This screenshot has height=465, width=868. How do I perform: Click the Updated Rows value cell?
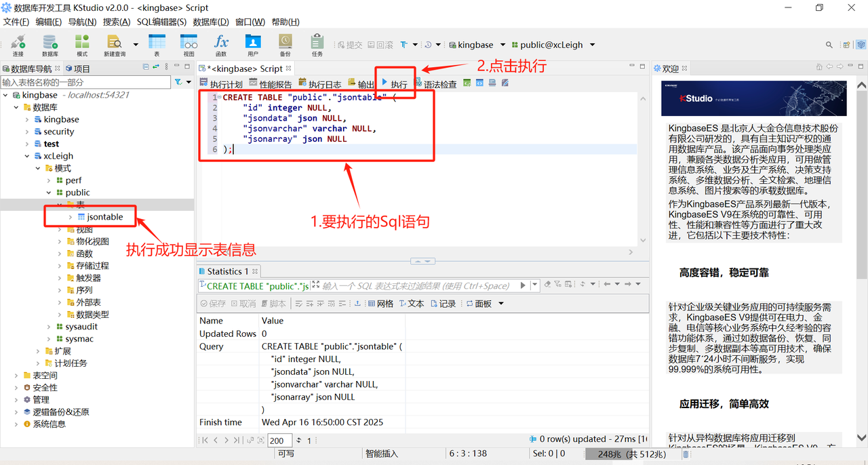pos(333,333)
